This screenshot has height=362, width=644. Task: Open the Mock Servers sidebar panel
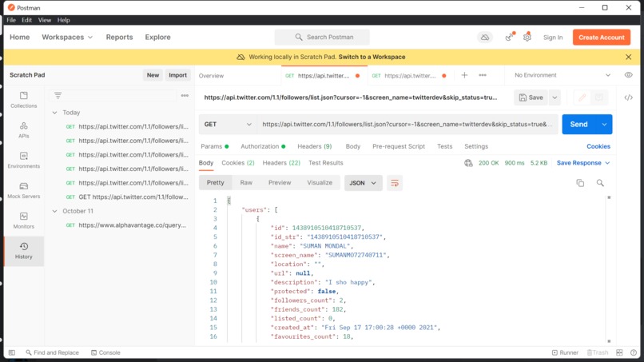coord(23,191)
